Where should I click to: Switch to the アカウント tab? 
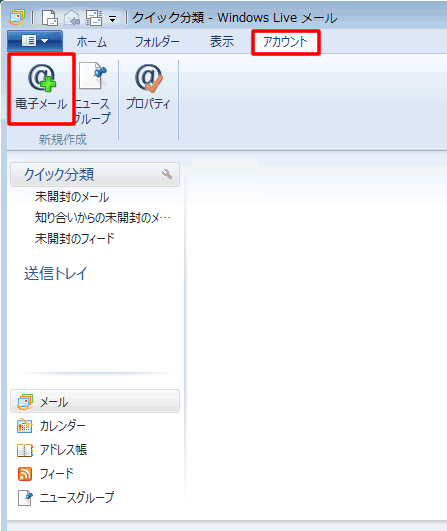(285, 42)
